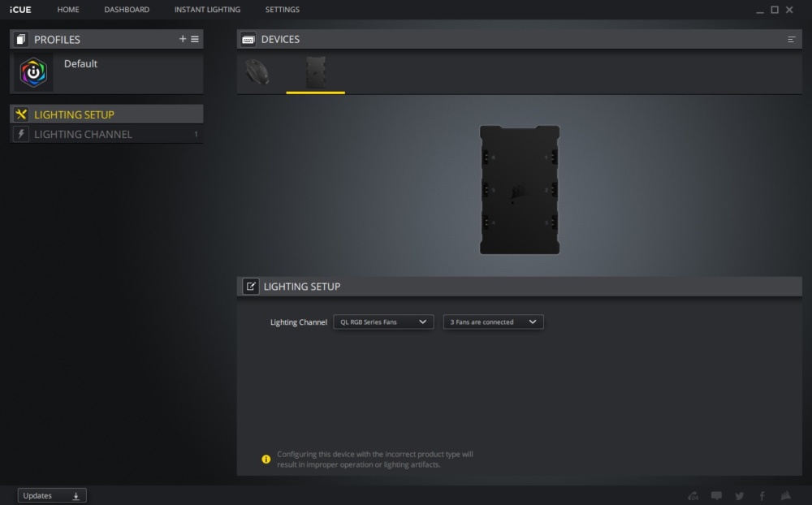Screen dimensions: 812x505
Task: Open 3 Fans are connected dropdown
Action: 493,322
